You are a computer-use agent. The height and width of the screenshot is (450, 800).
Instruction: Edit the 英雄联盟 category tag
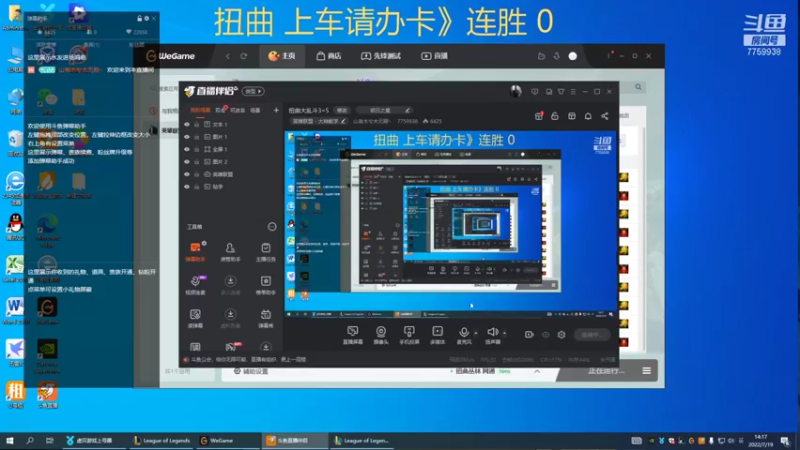(318, 121)
